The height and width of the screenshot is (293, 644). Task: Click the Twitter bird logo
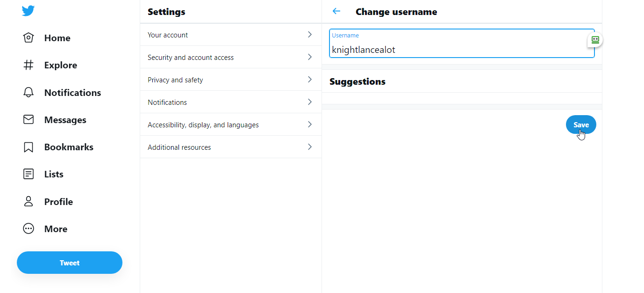(x=28, y=11)
